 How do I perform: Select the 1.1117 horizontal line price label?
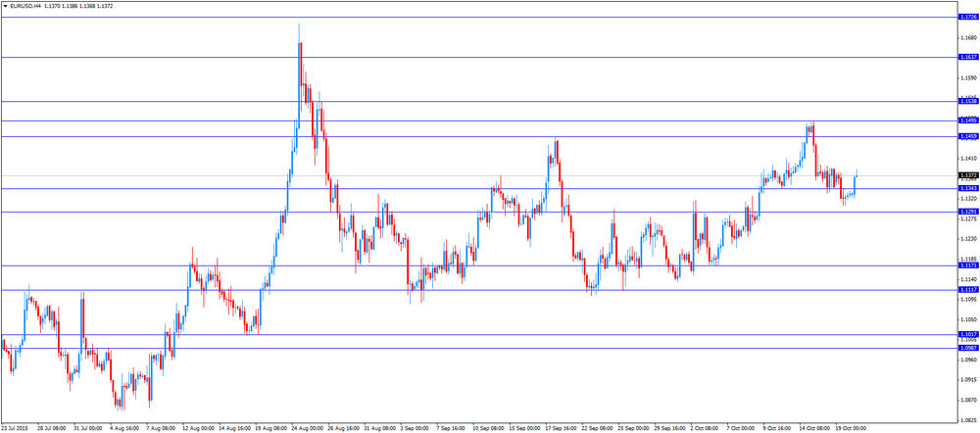968,290
